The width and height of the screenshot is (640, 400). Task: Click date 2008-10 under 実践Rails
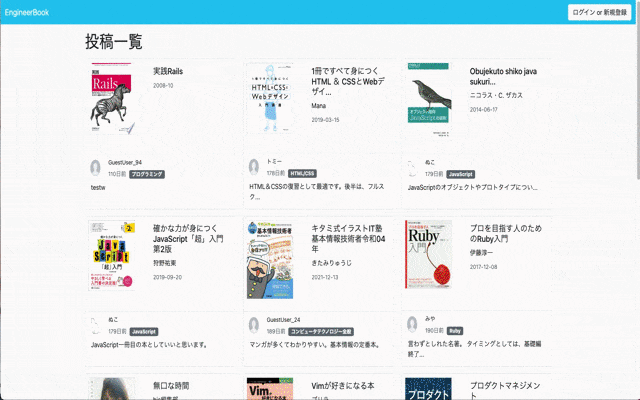163,86
